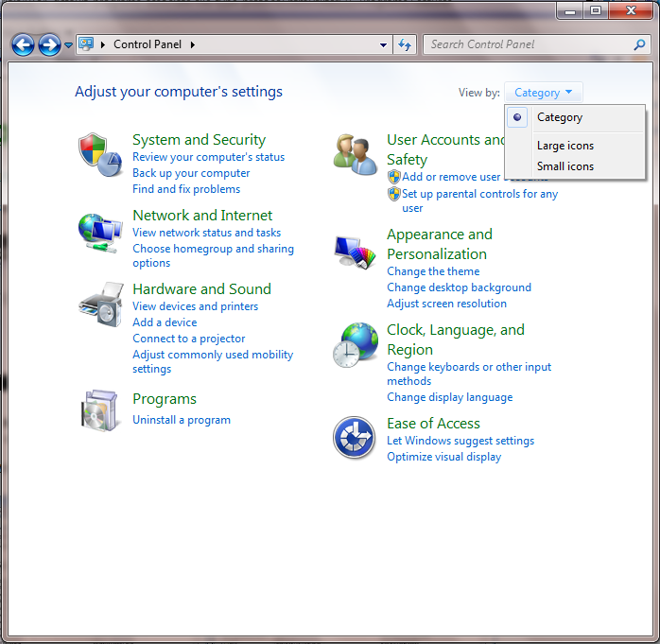Open Choose homegroup and sharing options
660x644 pixels.
click(x=213, y=255)
